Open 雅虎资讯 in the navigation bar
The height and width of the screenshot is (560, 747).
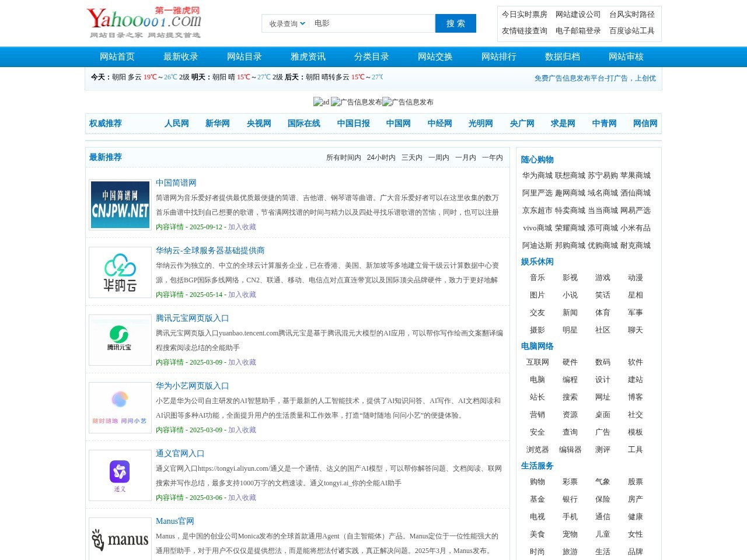point(308,57)
